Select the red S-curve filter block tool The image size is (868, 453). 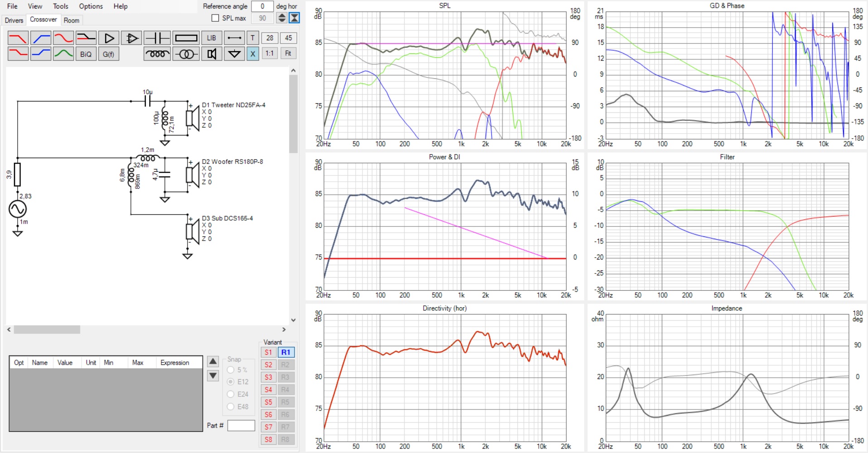click(x=63, y=38)
